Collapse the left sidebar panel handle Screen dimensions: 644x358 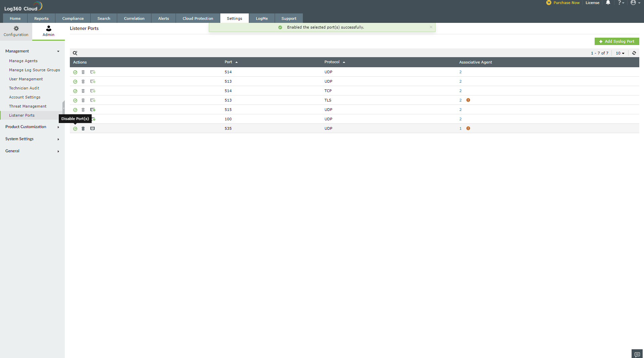click(x=63, y=108)
